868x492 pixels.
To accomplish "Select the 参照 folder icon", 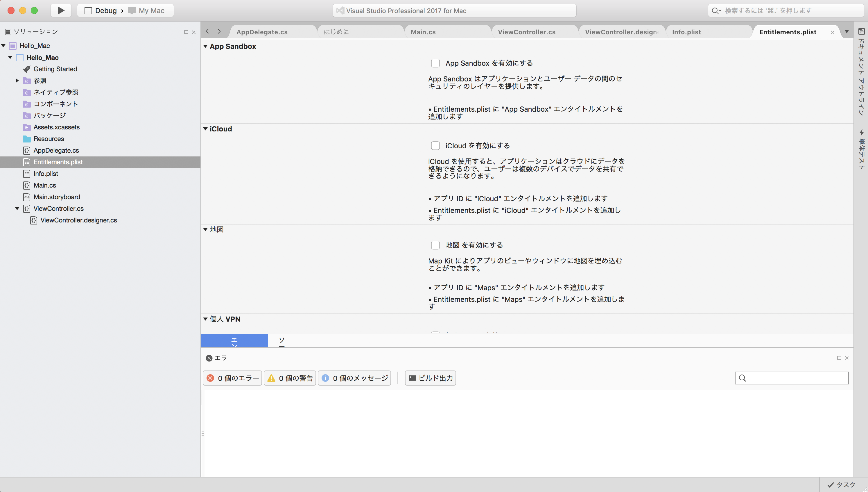I will 27,81.
